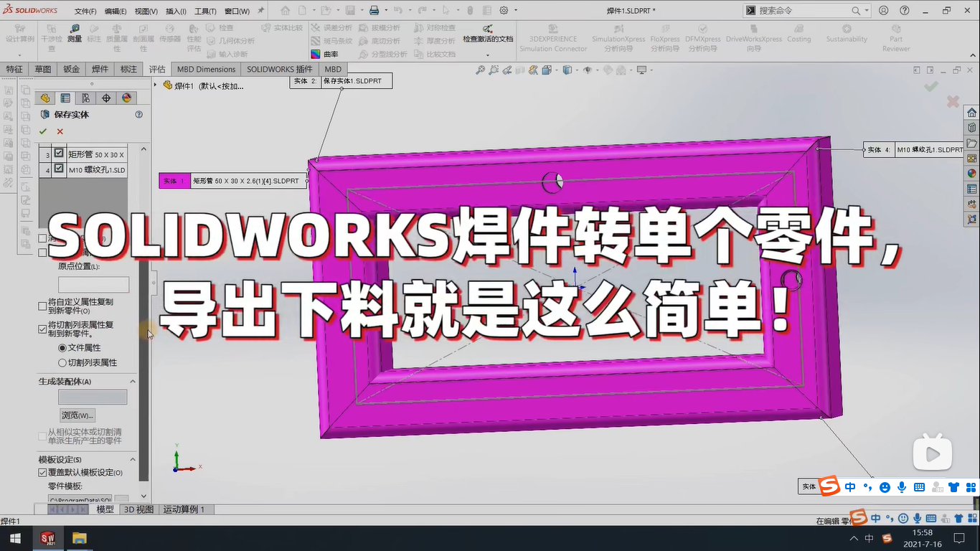Open File Explorer from the Windows taskbar

79,537
